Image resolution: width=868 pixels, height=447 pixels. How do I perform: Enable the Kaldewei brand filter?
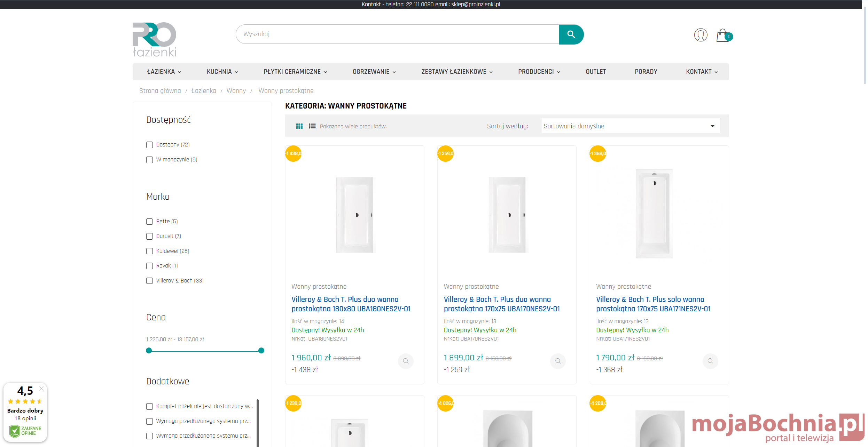150,251
